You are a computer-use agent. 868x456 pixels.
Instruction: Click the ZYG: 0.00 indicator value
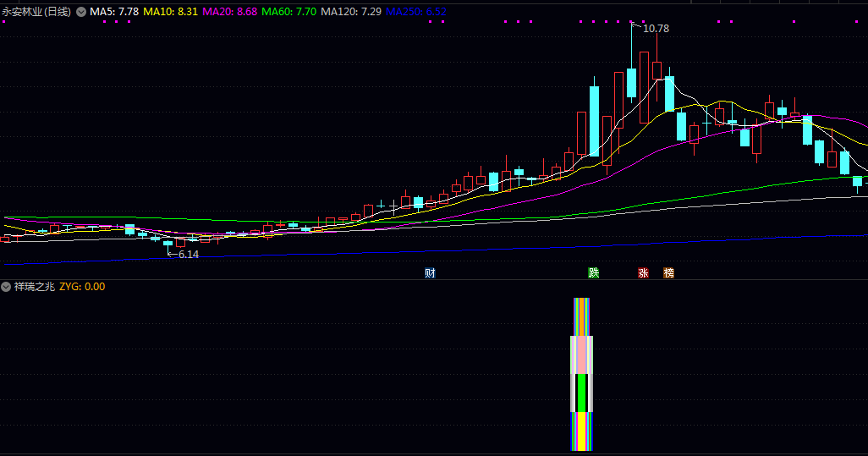pyautogui.click(x=82, y=287)
